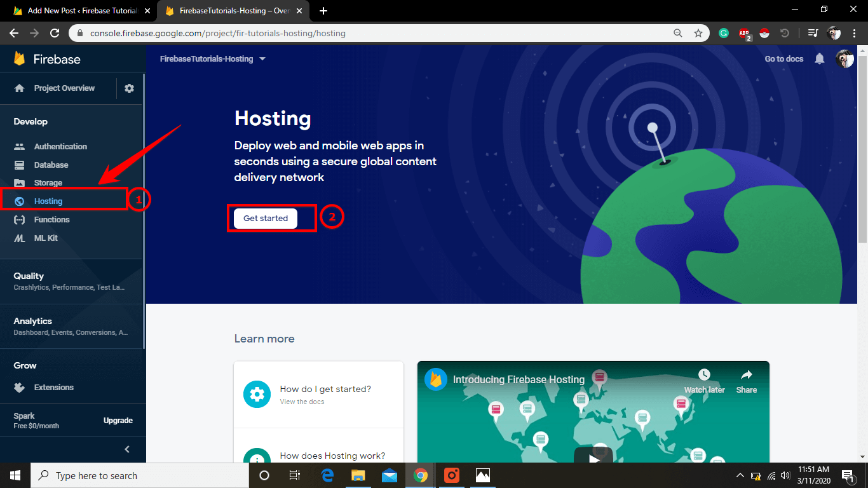Open a new browser tab
This screenshot has height=488, width=868.
pos(323,11)
